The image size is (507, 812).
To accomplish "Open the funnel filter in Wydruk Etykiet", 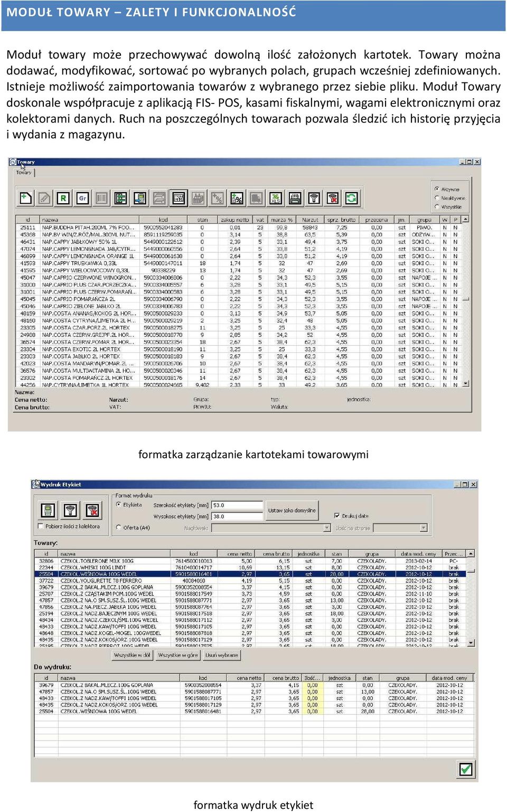I will [x=70, y=510].
